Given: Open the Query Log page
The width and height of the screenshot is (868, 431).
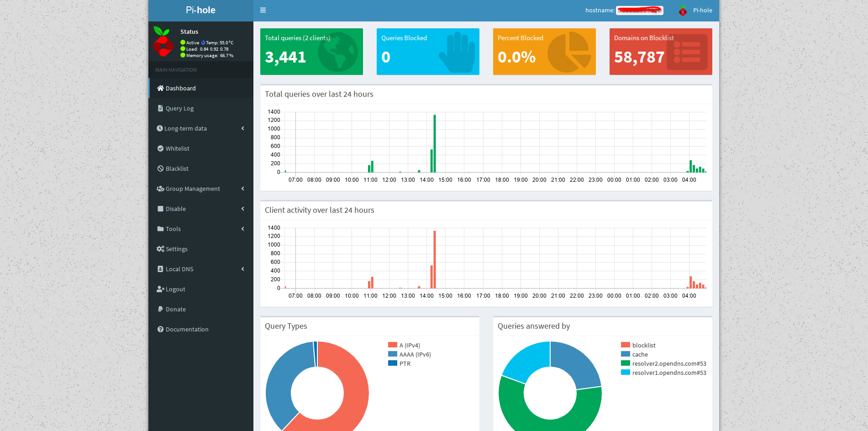Looking at the screenshot, I should click(201, 108).
